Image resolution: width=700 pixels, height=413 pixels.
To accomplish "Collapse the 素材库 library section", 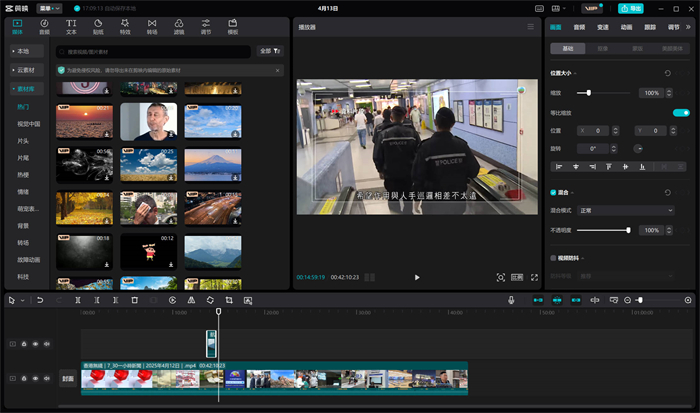I will click(x=27, y=89).
